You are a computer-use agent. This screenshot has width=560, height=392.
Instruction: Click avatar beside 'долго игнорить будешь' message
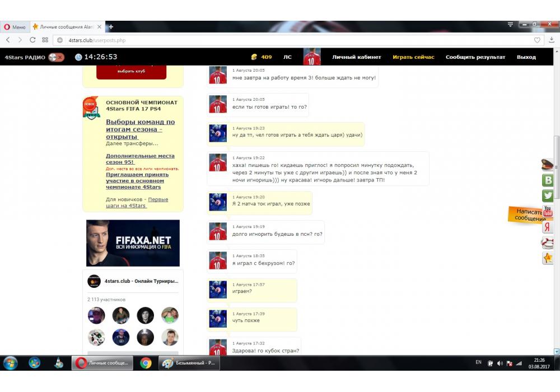tap(218, 231)
